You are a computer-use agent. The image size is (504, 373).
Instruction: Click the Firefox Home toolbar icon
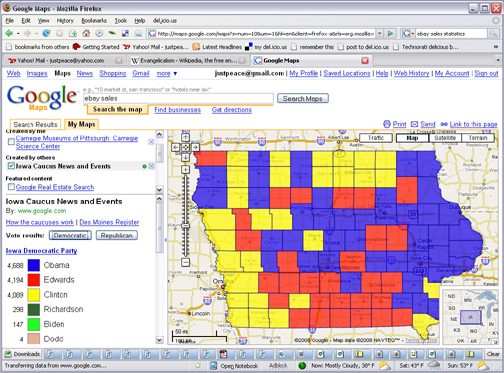pyautogui.click(x=86, y=33)
